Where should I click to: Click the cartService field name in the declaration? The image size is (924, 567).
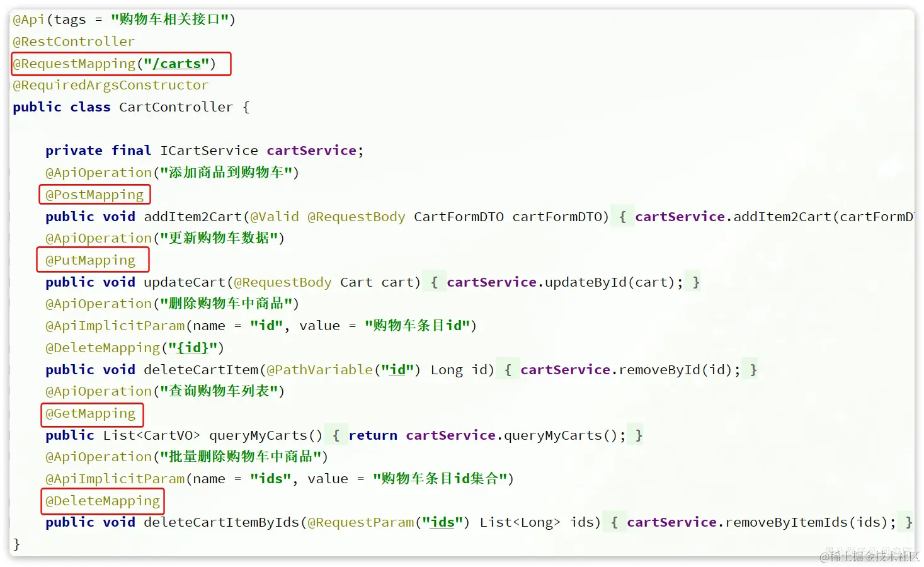[311, 151]
